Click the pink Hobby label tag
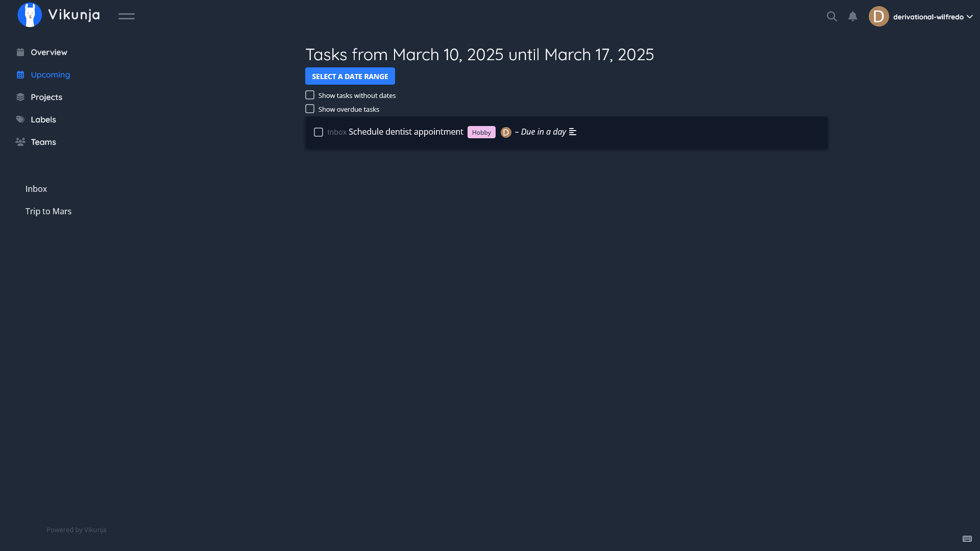980x551 pixels. pos(481,132)
